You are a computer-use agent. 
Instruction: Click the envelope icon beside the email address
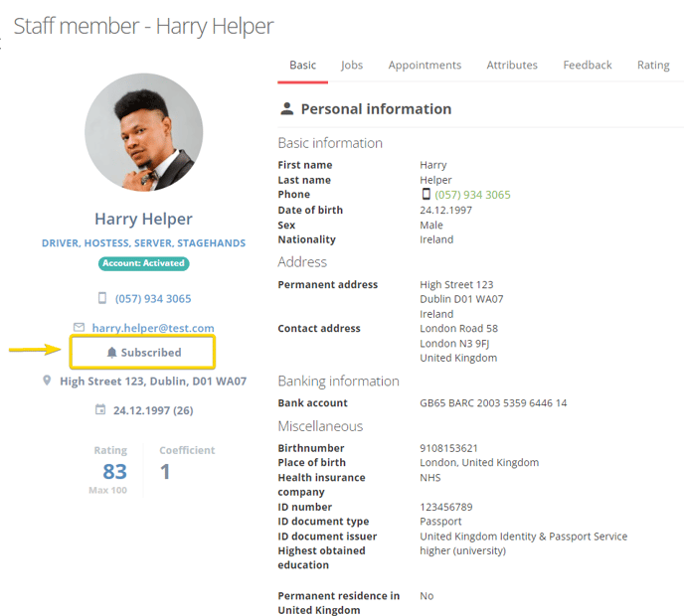coord(79,327)
